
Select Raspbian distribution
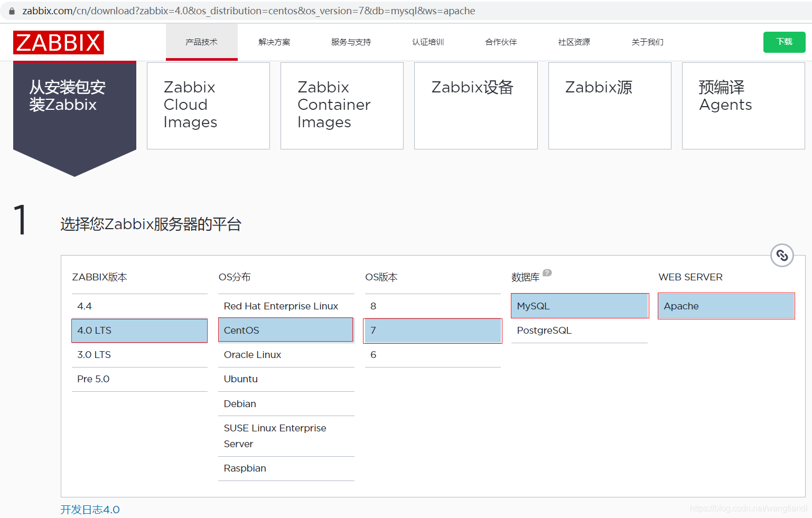coord(286,468)
